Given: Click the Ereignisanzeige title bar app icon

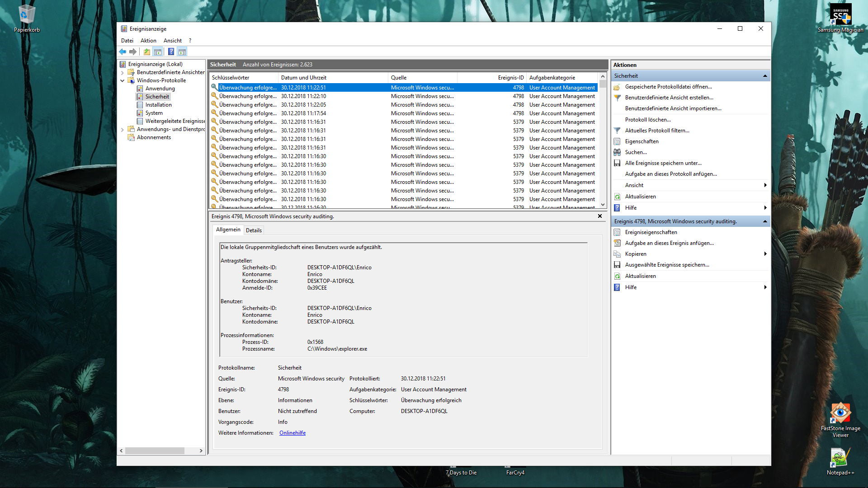Looking at the screenshot, I should (124, 29).
